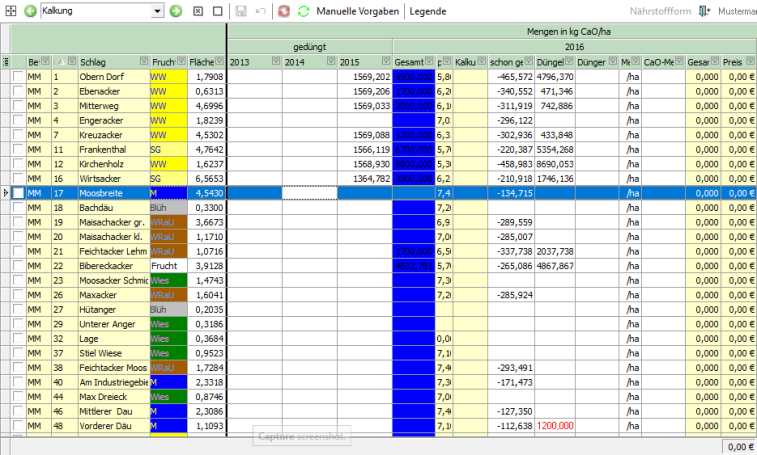The height and width of the screenshot is (455, 757).
Task: Click the value 4602,781 in Bibereckacker row
Action: click(414, 266)
